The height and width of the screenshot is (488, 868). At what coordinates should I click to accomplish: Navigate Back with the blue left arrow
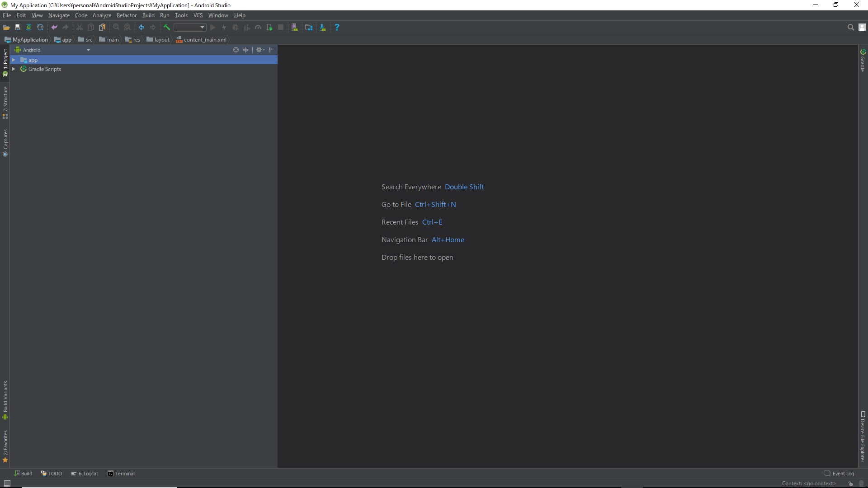142,28
